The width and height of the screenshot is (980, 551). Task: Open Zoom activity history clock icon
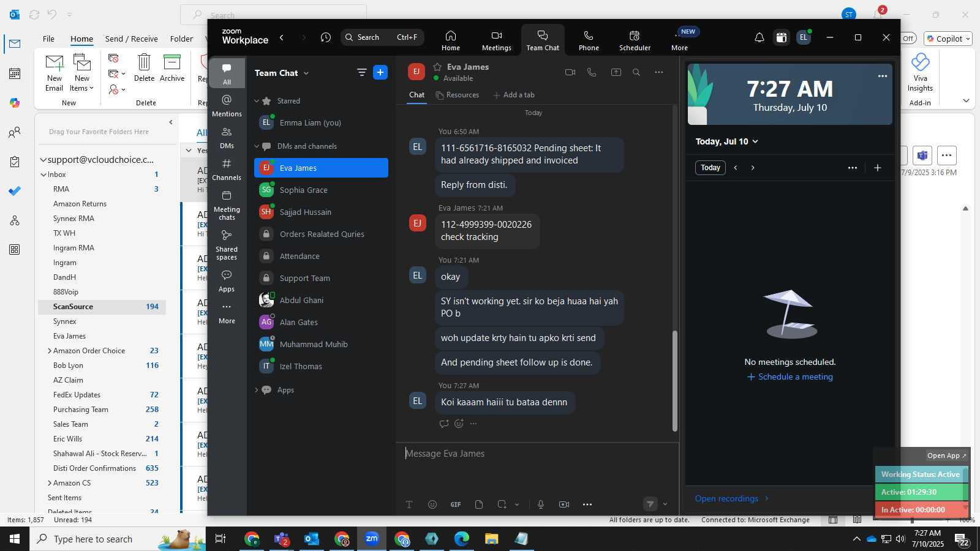pyautogui.click(x=326, y=37)
